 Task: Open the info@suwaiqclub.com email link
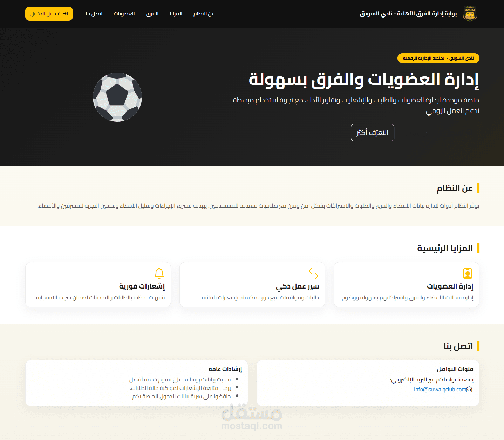[x=440, y=390]
